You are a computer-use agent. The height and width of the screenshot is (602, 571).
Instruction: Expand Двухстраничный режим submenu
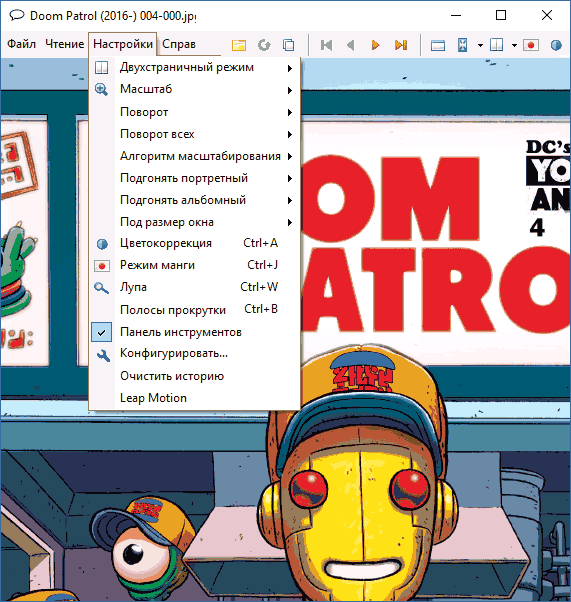(195, 68)
